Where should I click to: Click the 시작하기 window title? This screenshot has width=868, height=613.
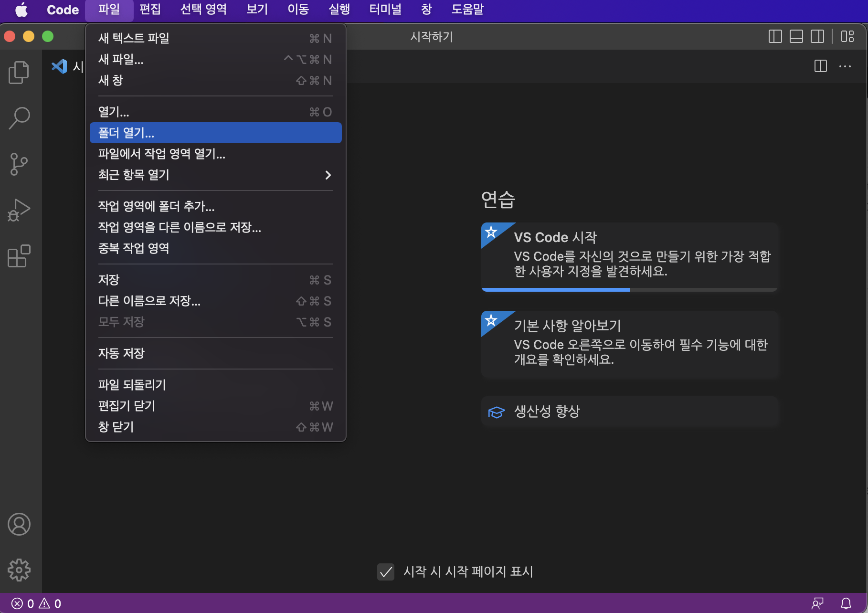pos(432,37)
